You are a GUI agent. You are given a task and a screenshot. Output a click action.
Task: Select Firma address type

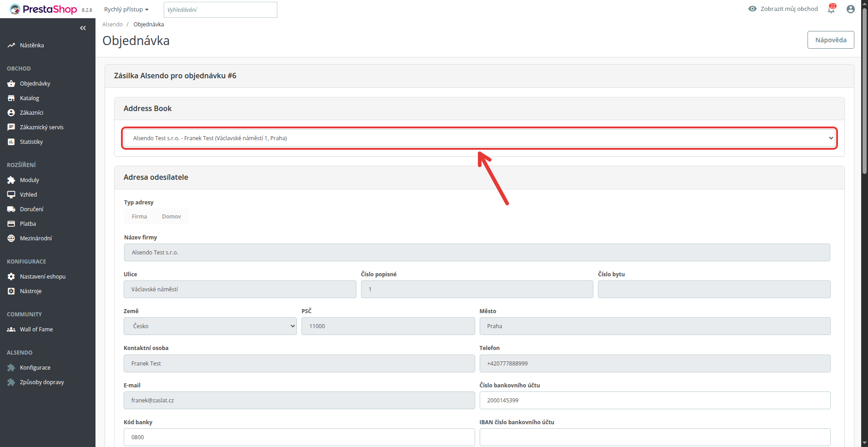[140, 217]
